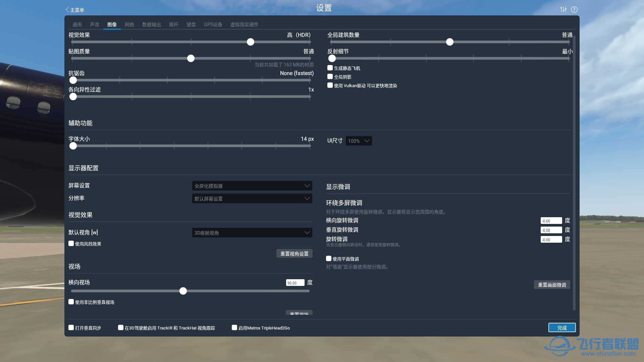
Task: Enable 全局阴影 checkbox
Action: [330, 76]
